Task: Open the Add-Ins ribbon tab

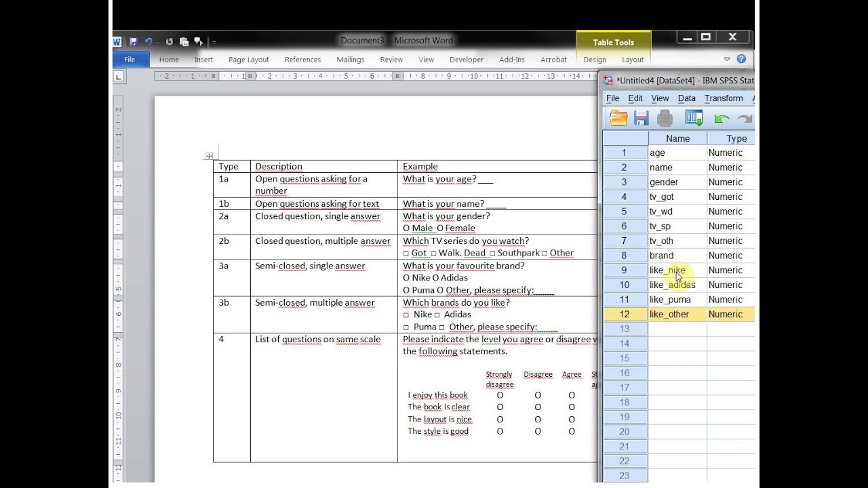Action: click(x=512, y=60)
